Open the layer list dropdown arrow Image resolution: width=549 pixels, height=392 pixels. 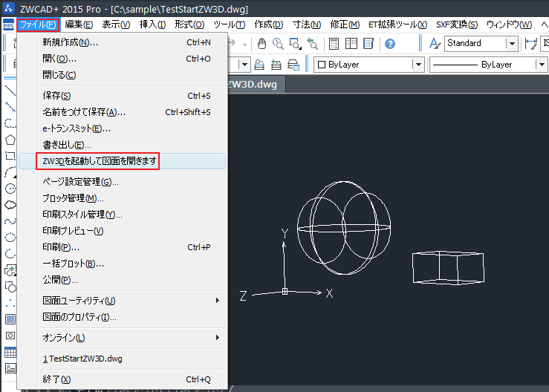coord(244,65)
